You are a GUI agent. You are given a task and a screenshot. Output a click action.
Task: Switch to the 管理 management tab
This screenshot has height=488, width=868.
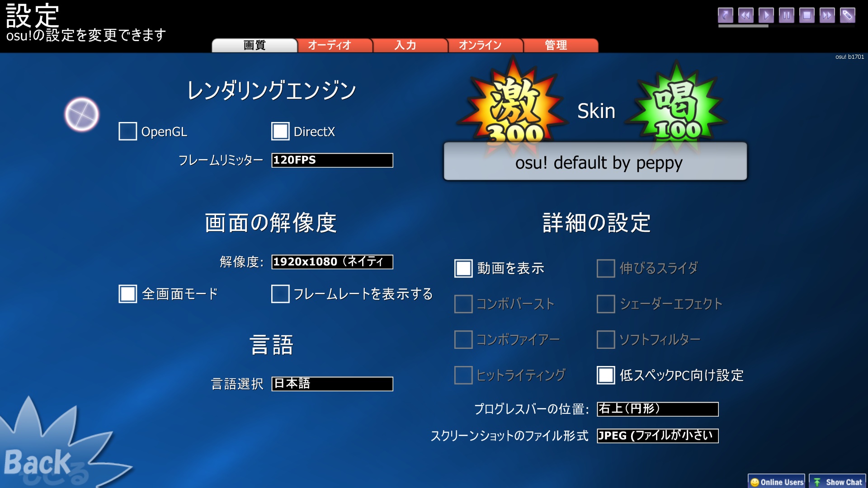554,45
